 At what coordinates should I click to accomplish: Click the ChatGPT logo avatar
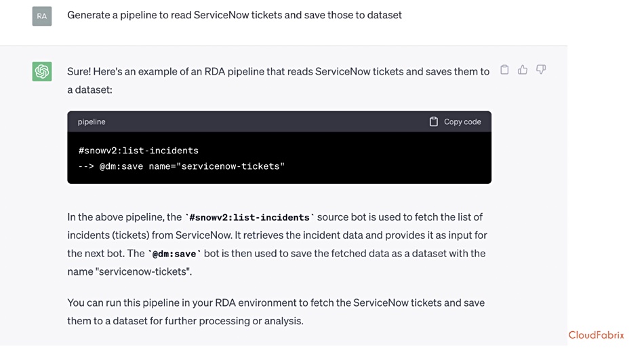(x=42, y=71)
